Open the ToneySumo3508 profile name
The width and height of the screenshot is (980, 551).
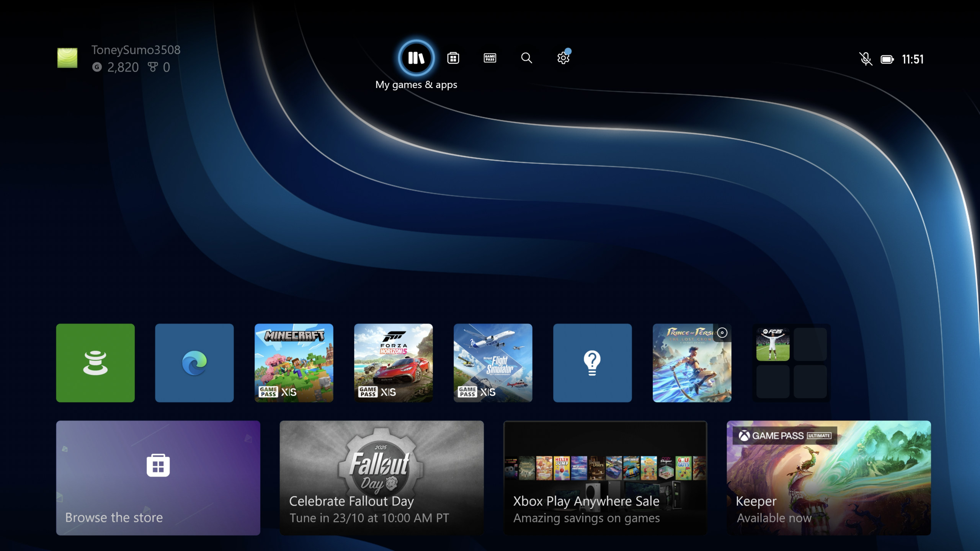(x=136, y=50)
